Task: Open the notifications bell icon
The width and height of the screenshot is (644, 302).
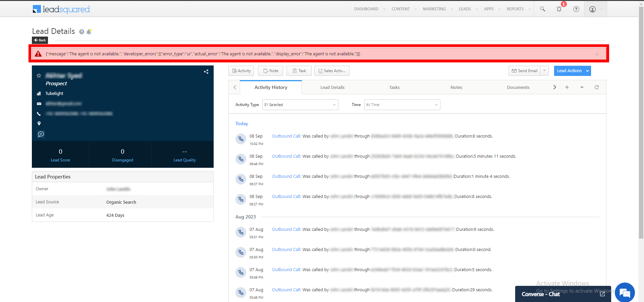Action: (559, 9)
